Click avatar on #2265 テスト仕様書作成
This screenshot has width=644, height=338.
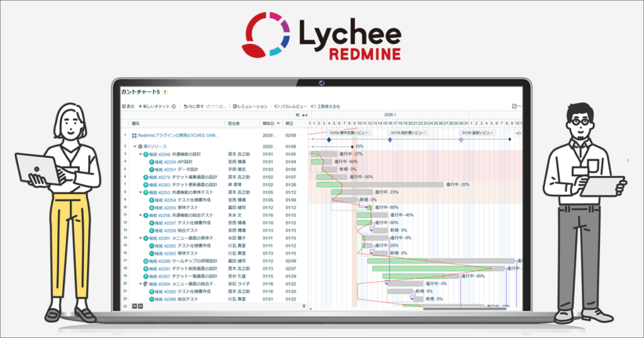pyautogui.click(x=151, y=292)
